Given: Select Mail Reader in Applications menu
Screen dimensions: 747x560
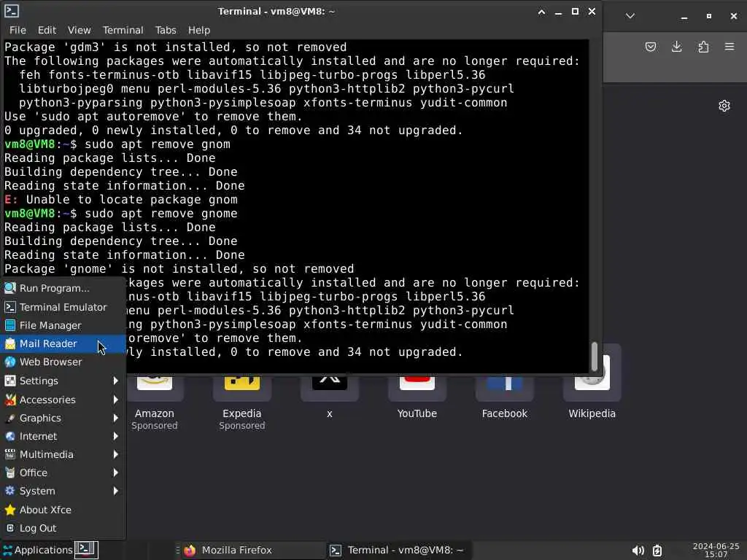Looking at the screenshot, I should point(63,344).
